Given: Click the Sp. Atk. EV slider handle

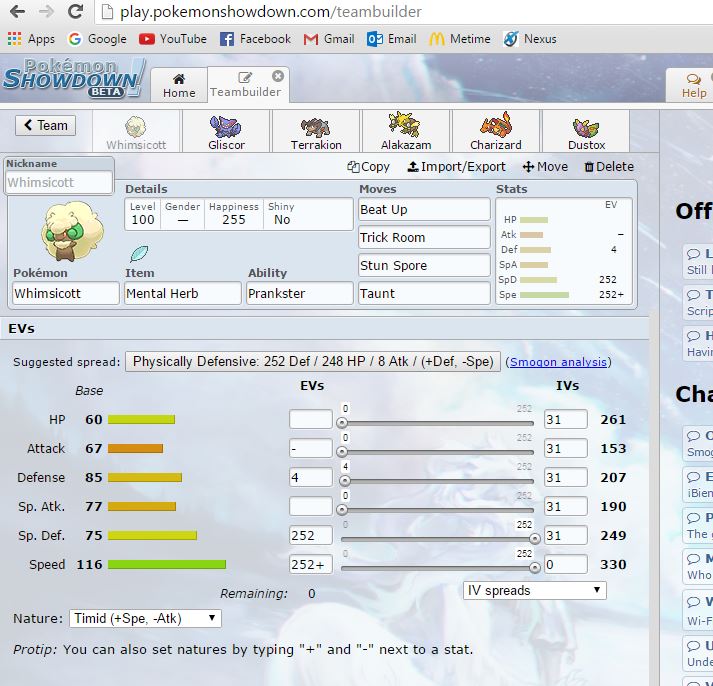Looking at the screenshot, I should coord(342,510).
